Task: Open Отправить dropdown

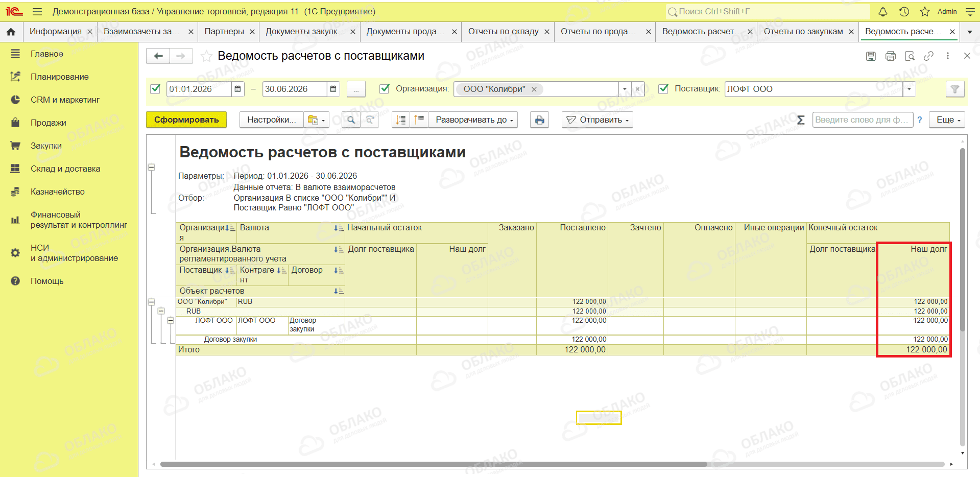Action: click(x=597, y=120)
